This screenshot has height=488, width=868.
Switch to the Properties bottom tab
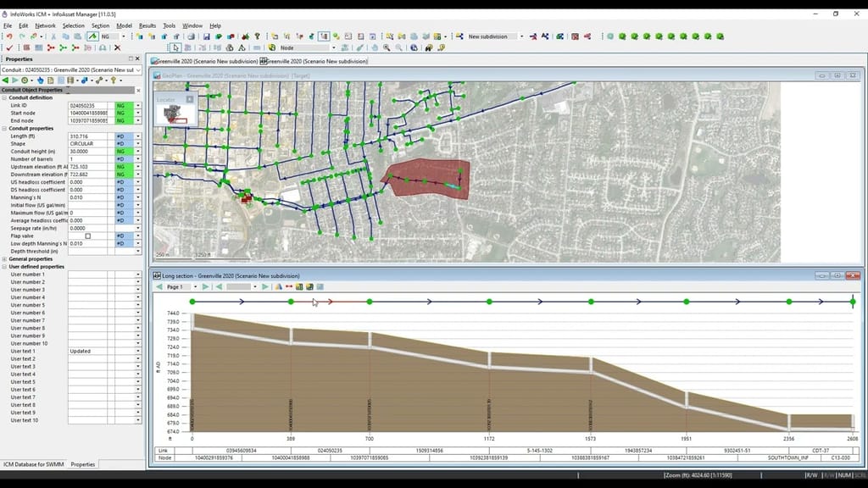pos(83,465)
